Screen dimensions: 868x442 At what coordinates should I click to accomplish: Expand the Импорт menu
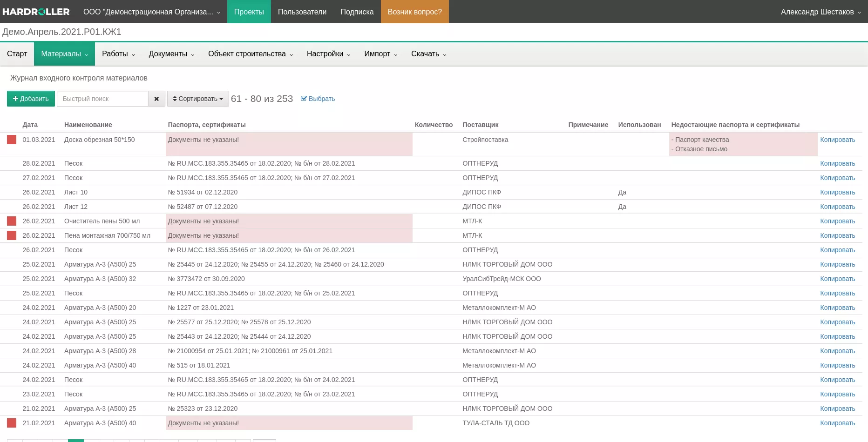[x=380, y=54]
